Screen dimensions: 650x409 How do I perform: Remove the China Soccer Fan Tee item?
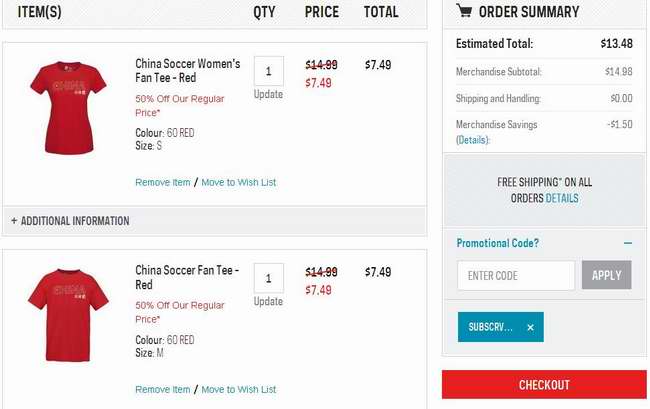click(x=162, y=390)
